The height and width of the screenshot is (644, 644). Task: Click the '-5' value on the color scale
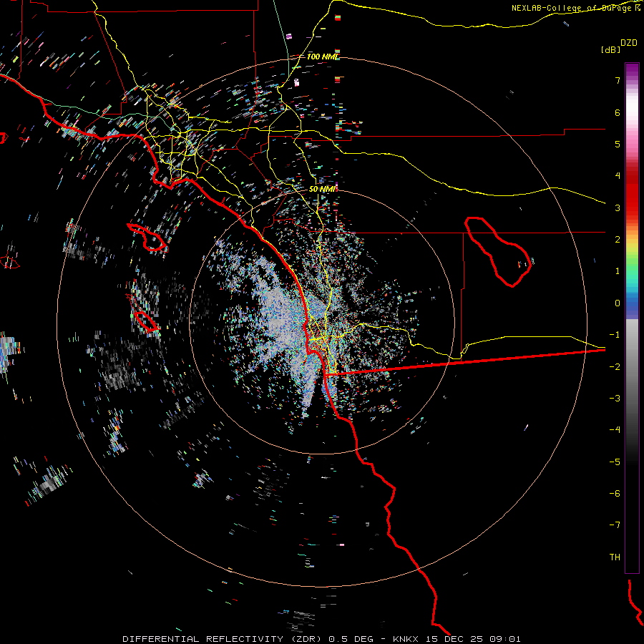click(x=615, y=462)
